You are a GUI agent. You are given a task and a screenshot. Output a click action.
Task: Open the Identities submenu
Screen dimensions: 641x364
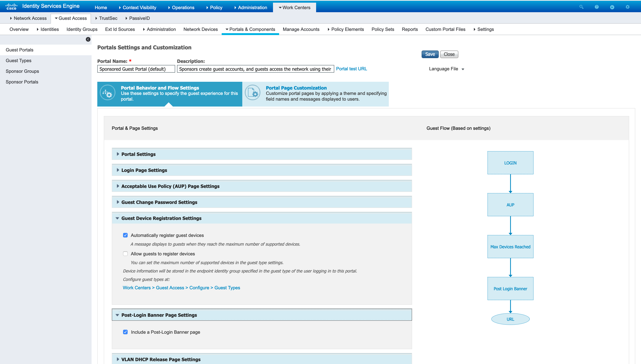tap(48, 29)
